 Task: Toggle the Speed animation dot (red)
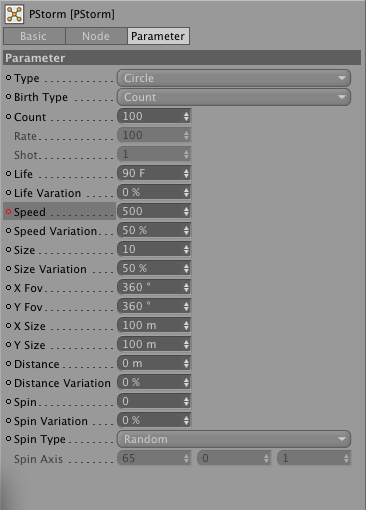coord(9,212)
